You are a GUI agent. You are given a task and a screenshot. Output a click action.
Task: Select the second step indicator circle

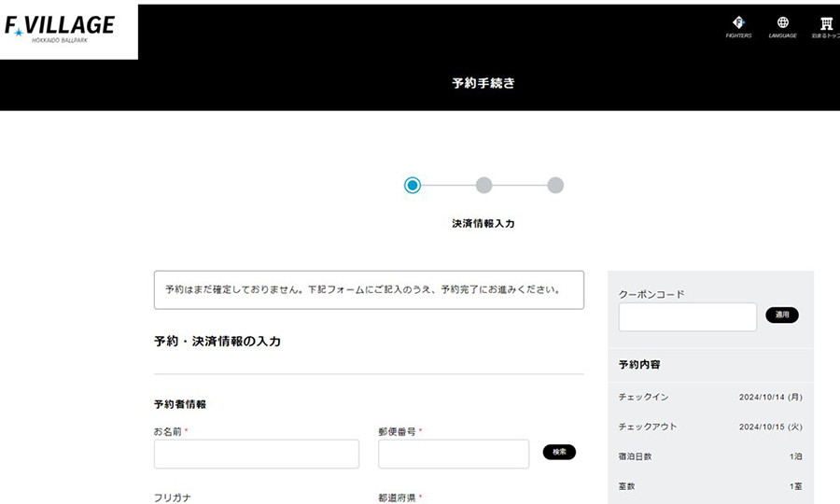(x=483, y=186)
